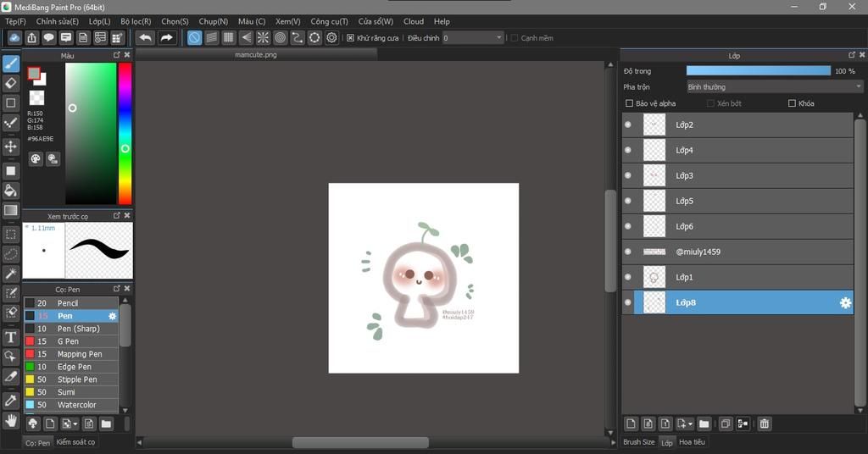Select the Lớp6 layer
This screenshot has width=868, height=454.
[x=737, y=226]
